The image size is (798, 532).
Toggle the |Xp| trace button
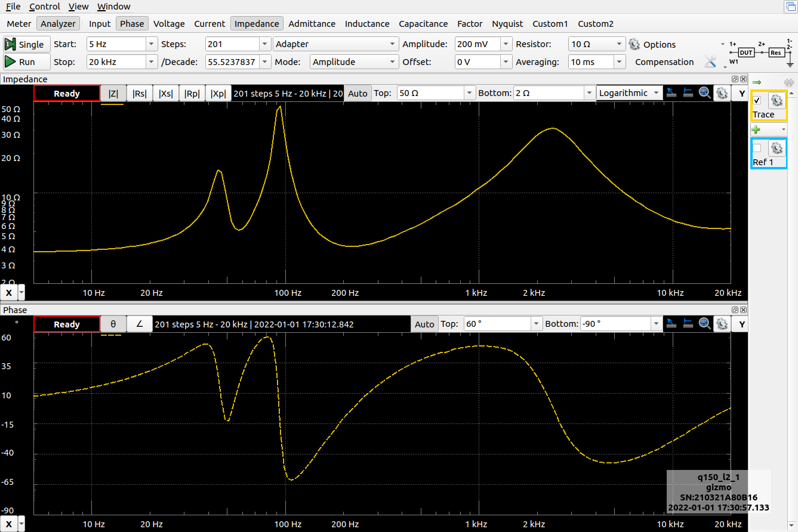coord(218,93)
